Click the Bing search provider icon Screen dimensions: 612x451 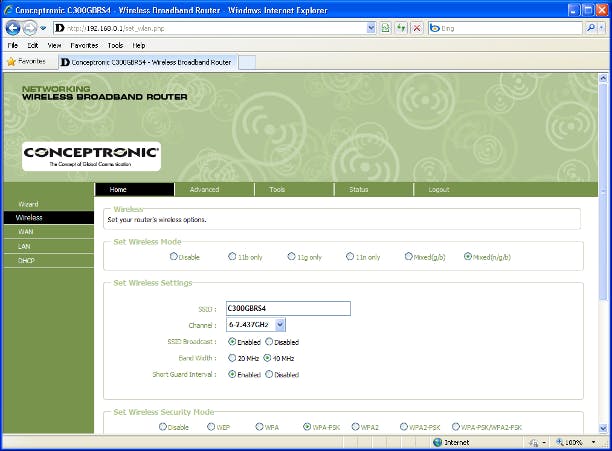click(x=434, y=28)
